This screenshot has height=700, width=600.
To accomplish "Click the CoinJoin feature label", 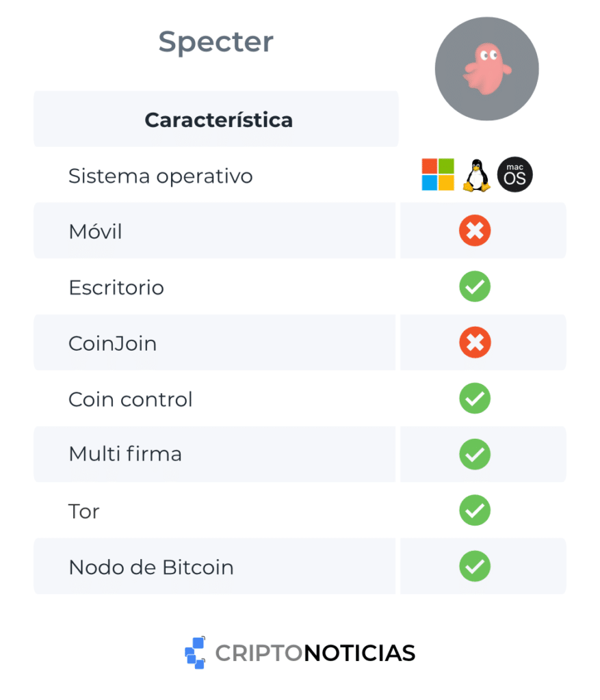I will [x=112, y=343].
